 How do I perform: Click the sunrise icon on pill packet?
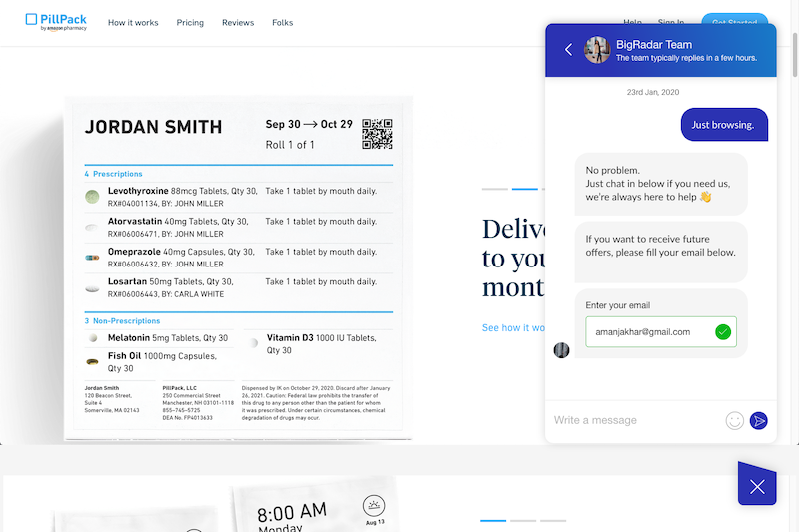(x=374, y=505)
